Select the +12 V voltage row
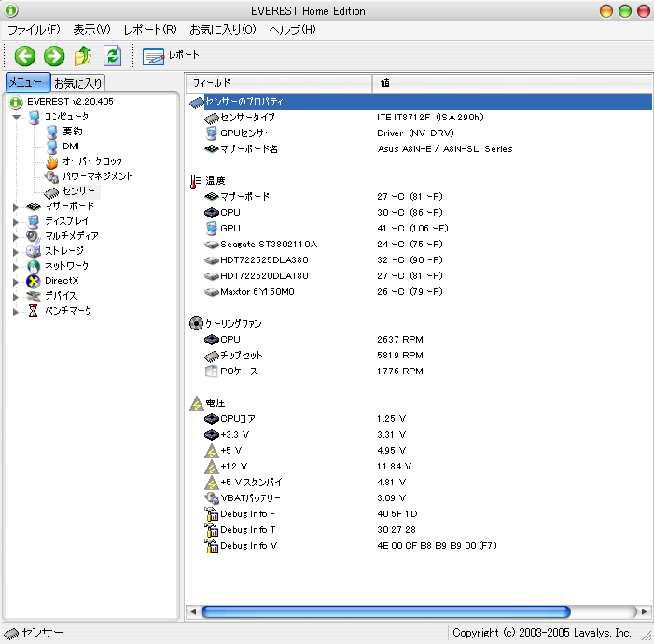Viewport: 654px width, 644px height. click(420, 467)
